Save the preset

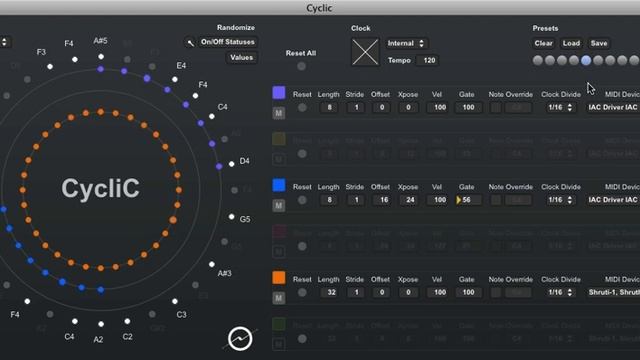[x=599, y=43]
